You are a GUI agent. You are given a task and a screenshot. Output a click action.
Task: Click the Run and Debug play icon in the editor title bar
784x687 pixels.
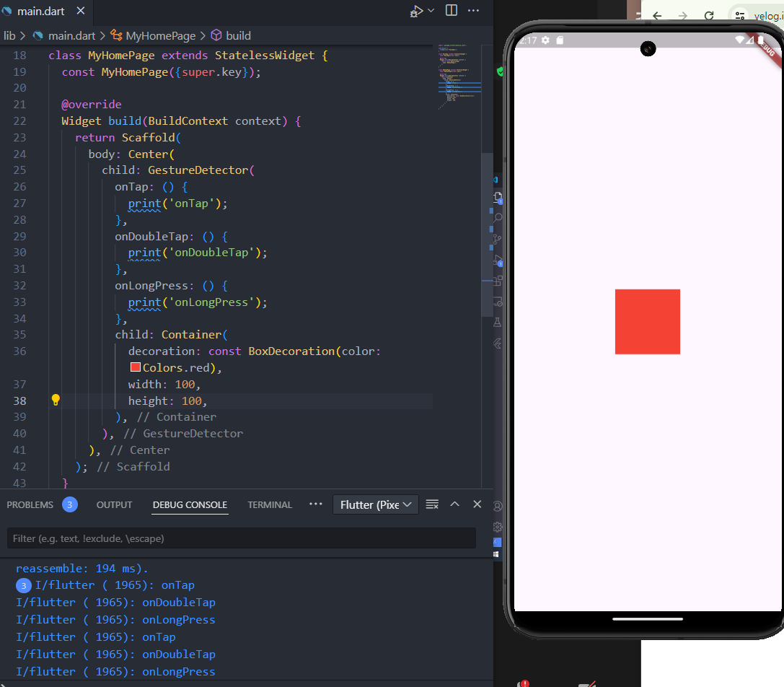click(x=415, y=11)
